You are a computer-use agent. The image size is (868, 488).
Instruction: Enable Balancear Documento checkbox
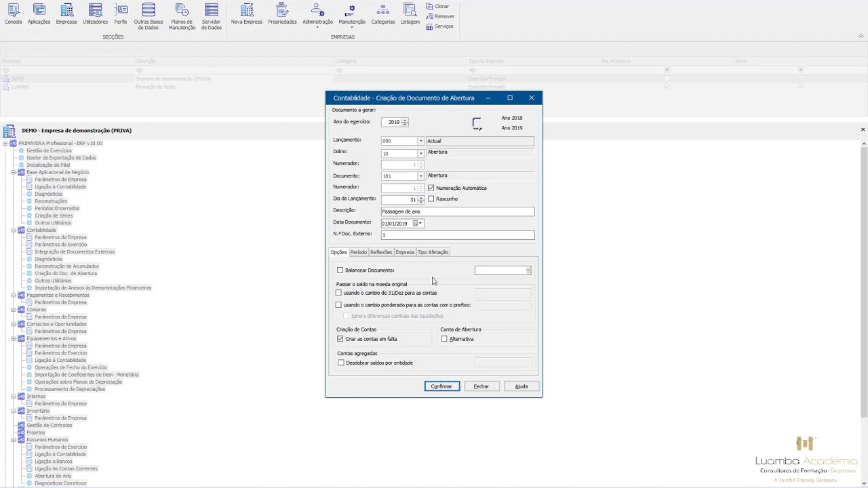340,270
